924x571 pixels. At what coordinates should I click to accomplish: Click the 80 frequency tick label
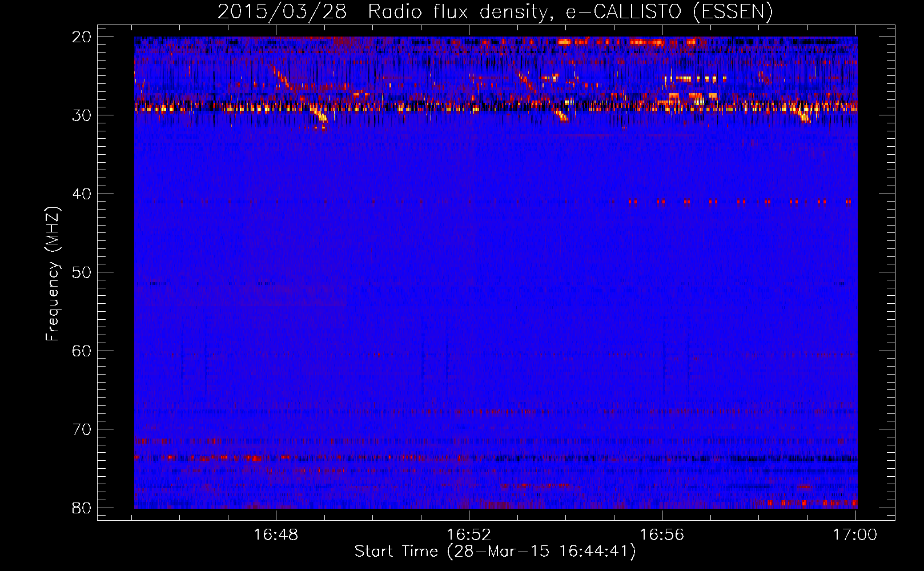pos(82,508)
